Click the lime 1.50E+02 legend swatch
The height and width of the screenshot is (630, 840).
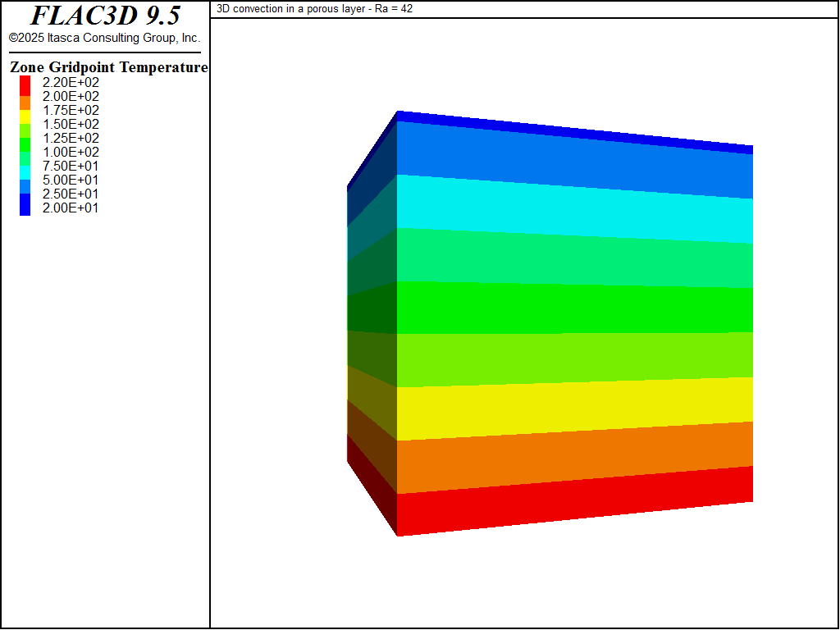[25, 130]
